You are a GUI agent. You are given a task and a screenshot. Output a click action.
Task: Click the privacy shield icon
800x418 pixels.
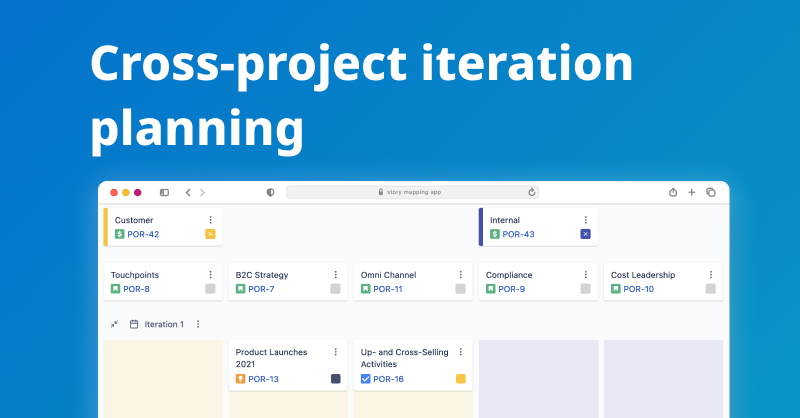pos(270,192)
